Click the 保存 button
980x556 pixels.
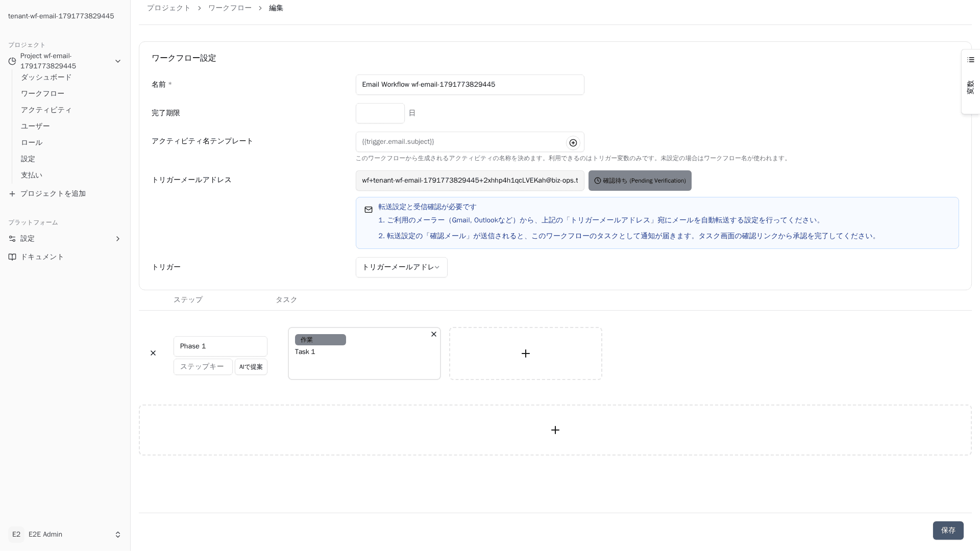pos(948,530)
